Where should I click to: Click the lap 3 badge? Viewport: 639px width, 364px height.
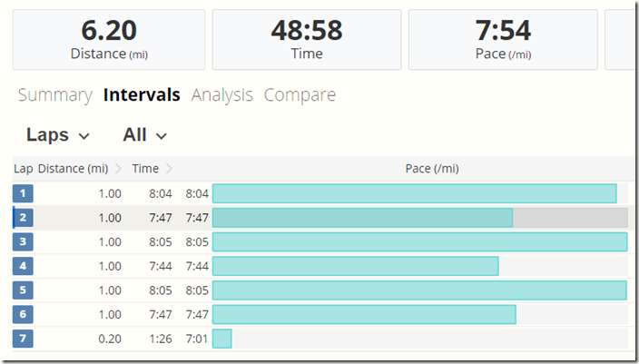tap(23, 241)
